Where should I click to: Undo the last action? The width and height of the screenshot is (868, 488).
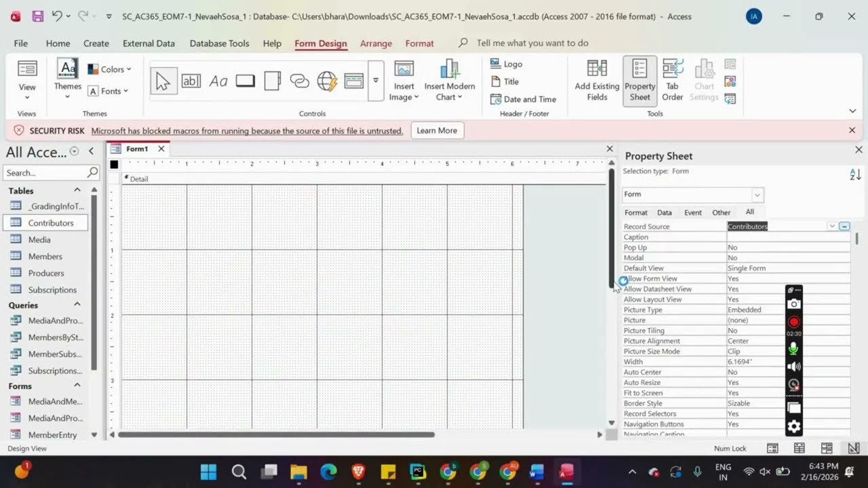(x=57, y=16)
